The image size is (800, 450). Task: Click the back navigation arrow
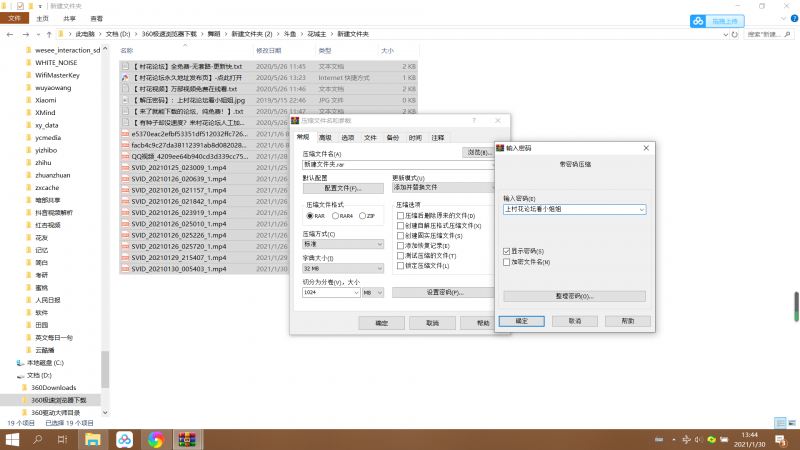10,33
